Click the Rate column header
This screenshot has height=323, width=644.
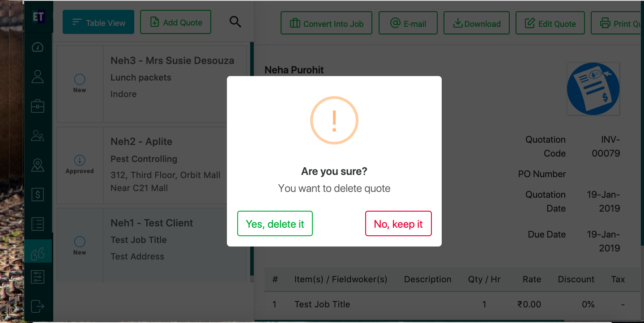(x=532, y=279)
